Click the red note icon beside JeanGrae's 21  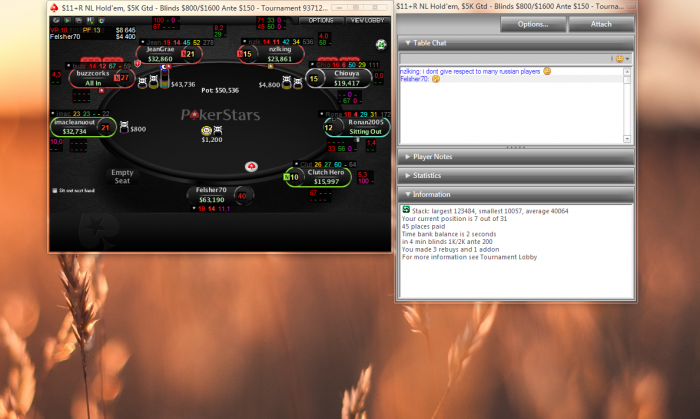183,54
